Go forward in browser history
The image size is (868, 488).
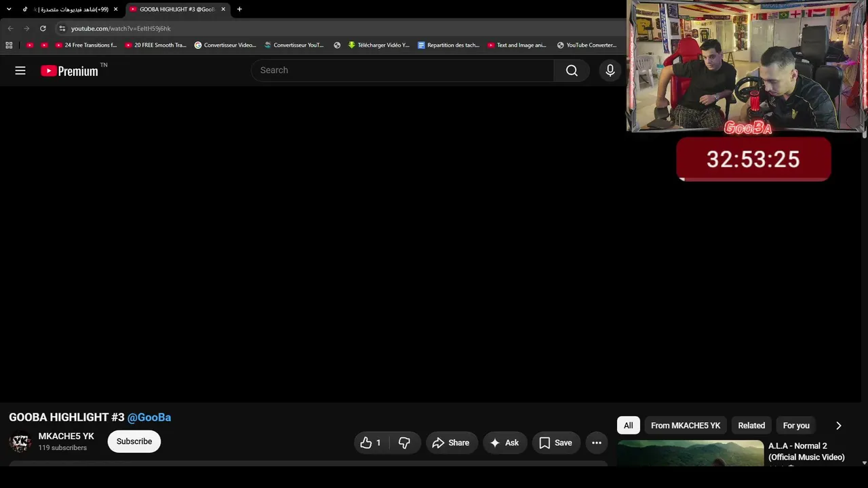[26, 28]
